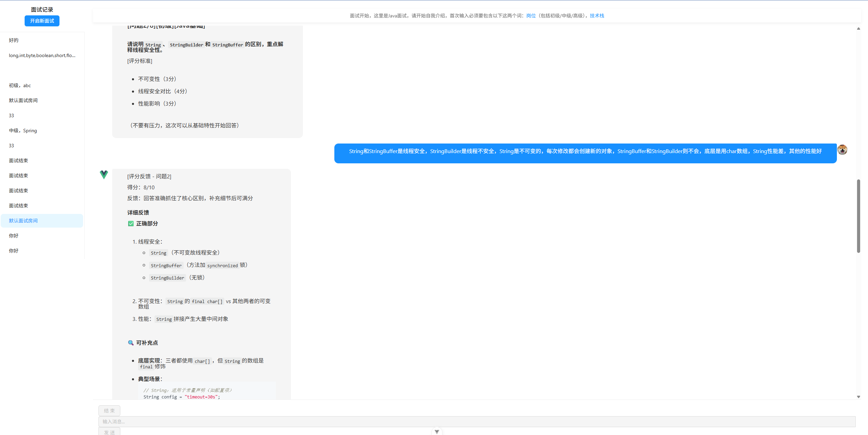The height and width of the screenshot is (435, 868).
Task: Click the scroll-to-bottom arrow icon
Action: 437,431
